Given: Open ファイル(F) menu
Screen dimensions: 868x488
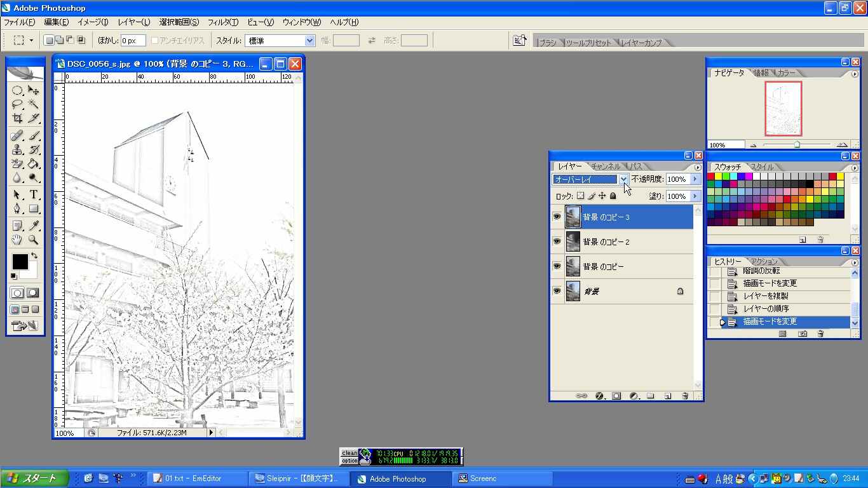Looking at the screenshot, I should tap(20, 22).
